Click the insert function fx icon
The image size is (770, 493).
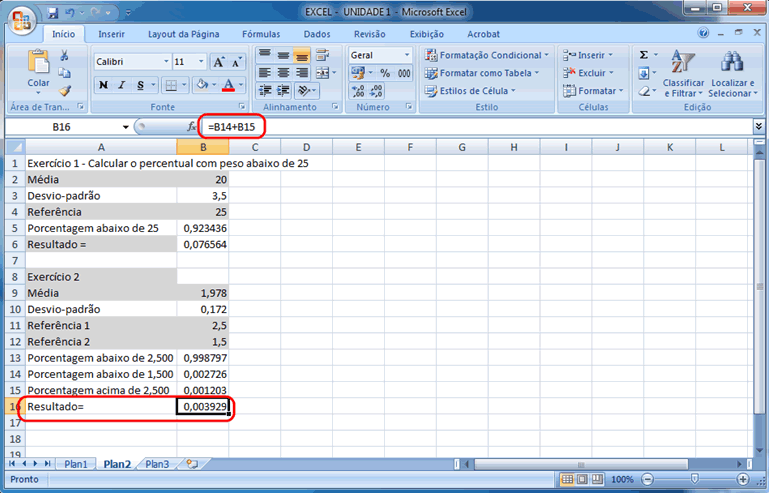(192, 127)
